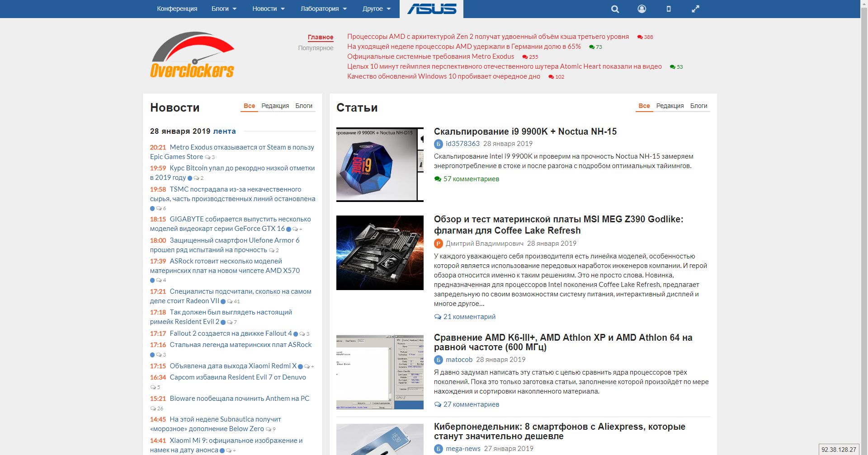This screenshot has height=455, width=868.
Task: Go home via the Overclockers logo
Action: click(192, 55)
